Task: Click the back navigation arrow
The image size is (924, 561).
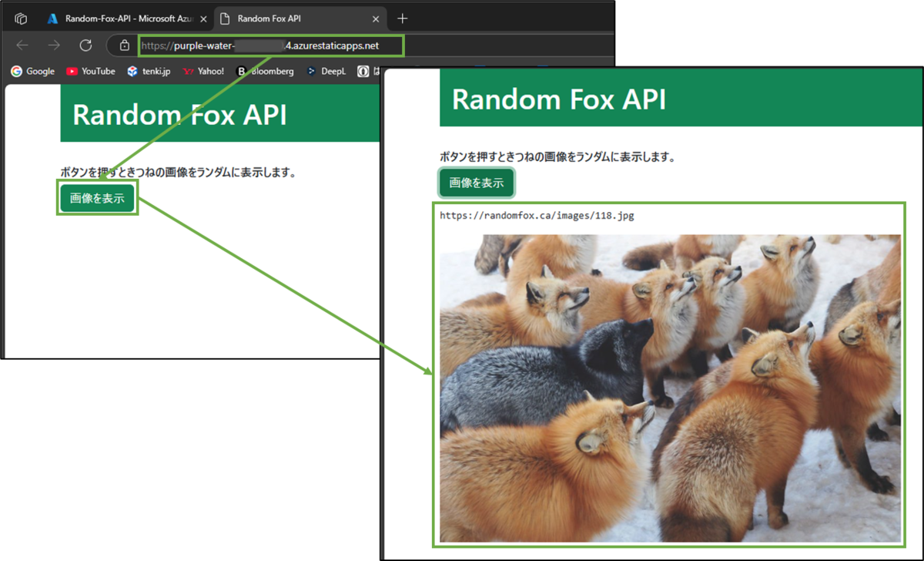Action: click(23, 45)
